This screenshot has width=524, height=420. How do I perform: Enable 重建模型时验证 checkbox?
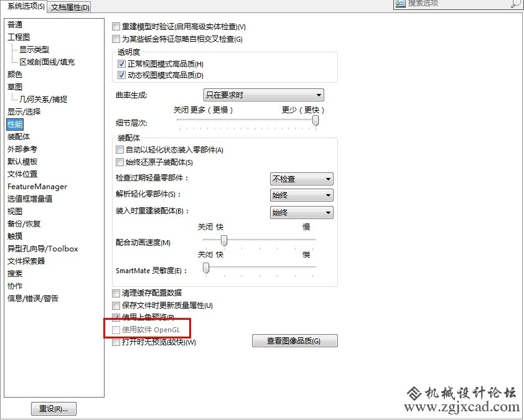pyautogui.click(x=116, y=26)
